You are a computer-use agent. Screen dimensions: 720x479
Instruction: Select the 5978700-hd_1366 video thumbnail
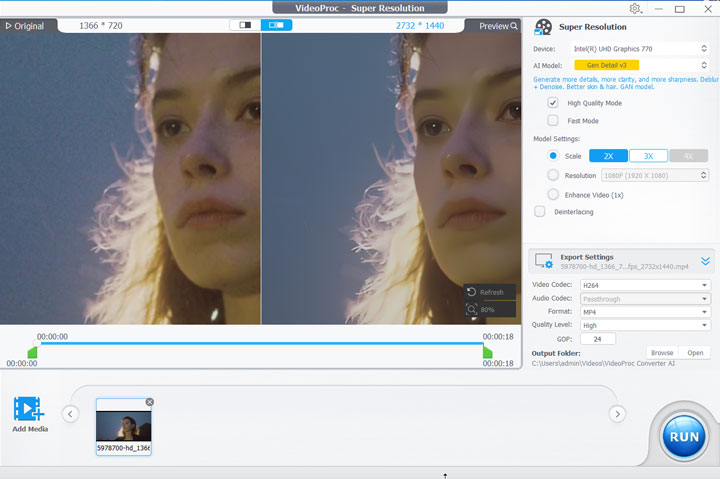click(x=124, y=426)
